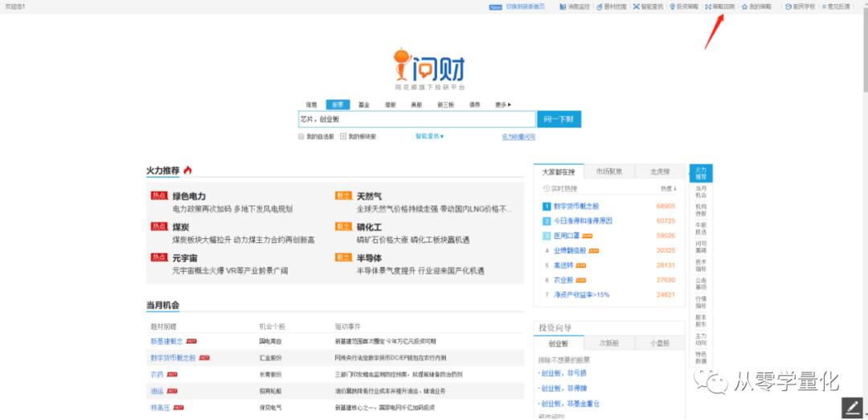
Task: Select the 信息 search tab
Action: (312, 104)
